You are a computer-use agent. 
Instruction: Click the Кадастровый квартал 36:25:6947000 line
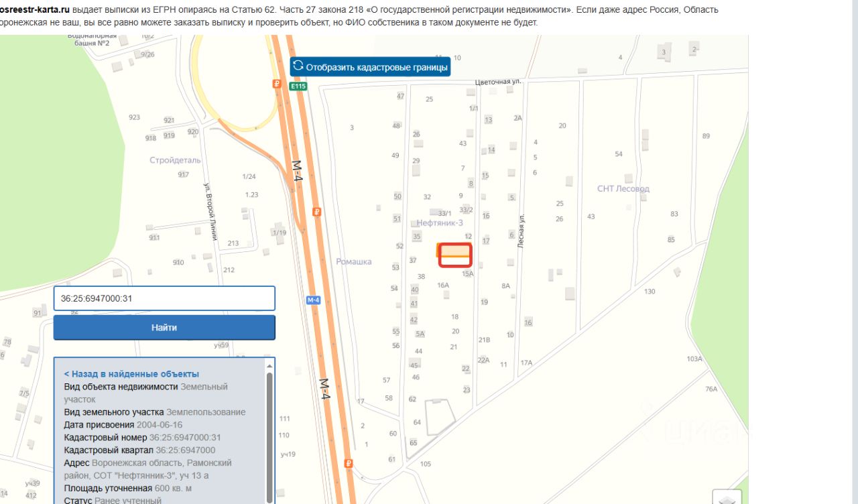140,450
